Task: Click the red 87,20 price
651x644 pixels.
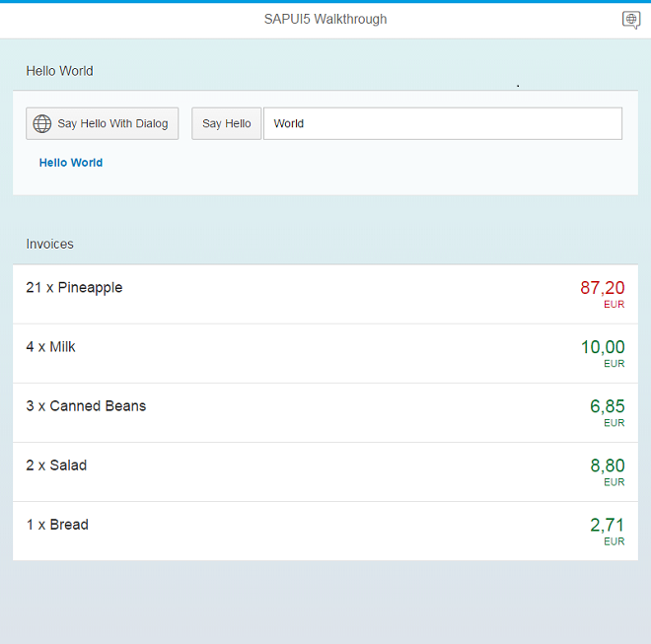Action: (602, 288)
